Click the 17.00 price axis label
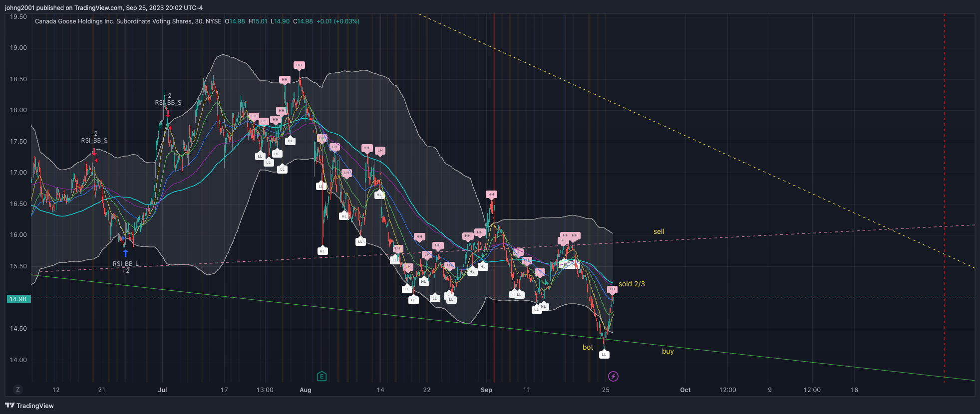The width and height of the screenshot is (980, 414). (18, 173)
